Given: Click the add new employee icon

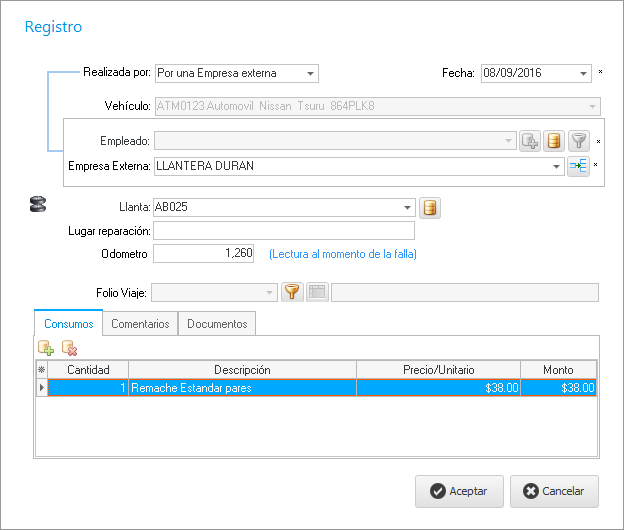Looking at the screenshot, I should pyautogui.click(x=530, y=141).
